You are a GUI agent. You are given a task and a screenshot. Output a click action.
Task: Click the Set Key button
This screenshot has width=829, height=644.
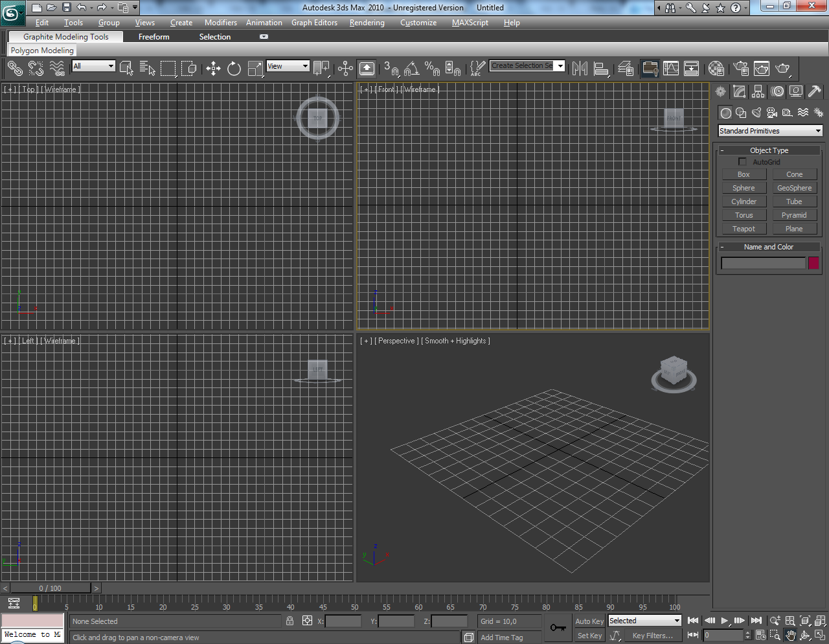(589, 636)
